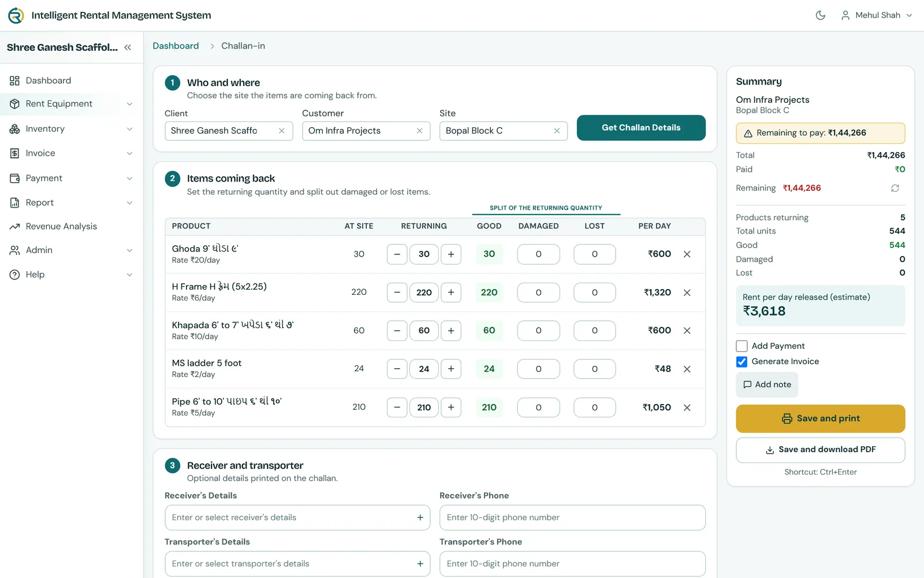Screen dimensions: 924x578
Task: Decrease returning quantity for Khapada 6' to 7'
Action: pyautogui.click(x=397, y=331)
